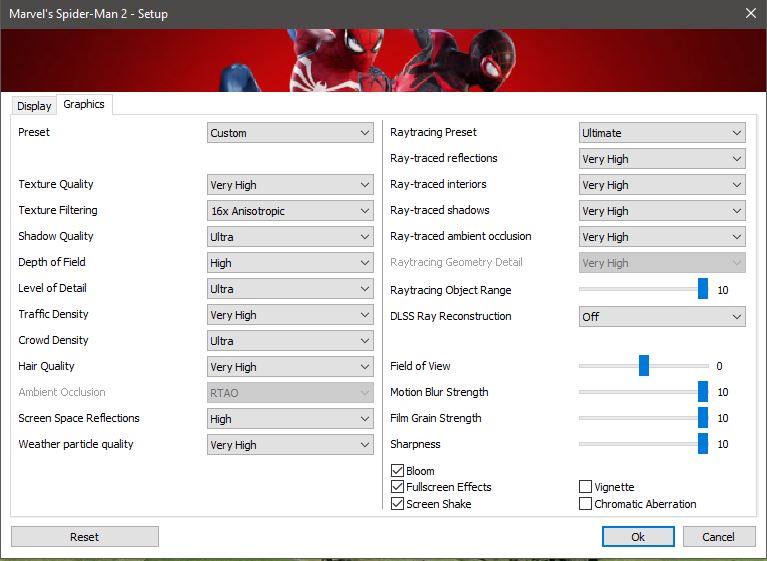Open the Crowd Density dropdown
Screen dimensions: 767x561
pyautogui.click(x=290, y=341)
